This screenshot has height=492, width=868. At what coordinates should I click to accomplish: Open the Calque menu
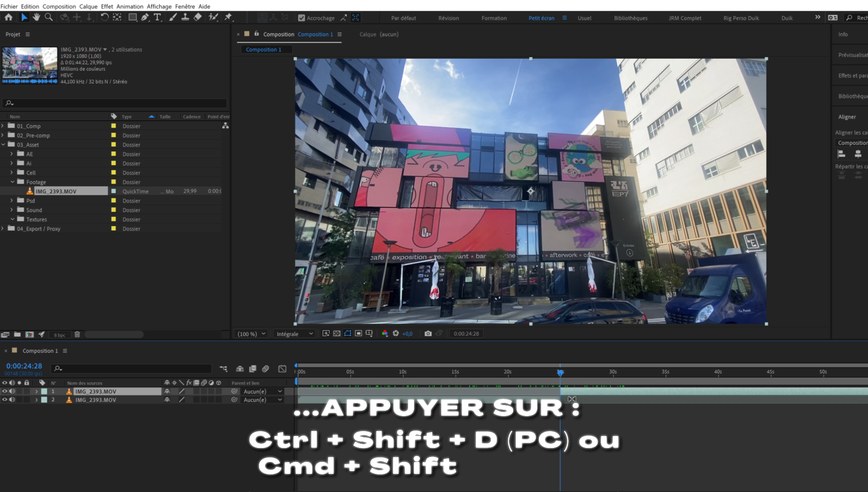pos(88,6)
